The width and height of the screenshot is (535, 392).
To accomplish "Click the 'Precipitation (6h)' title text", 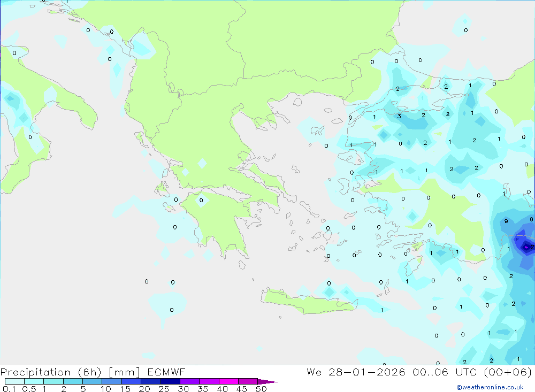I will coord(51,372).
